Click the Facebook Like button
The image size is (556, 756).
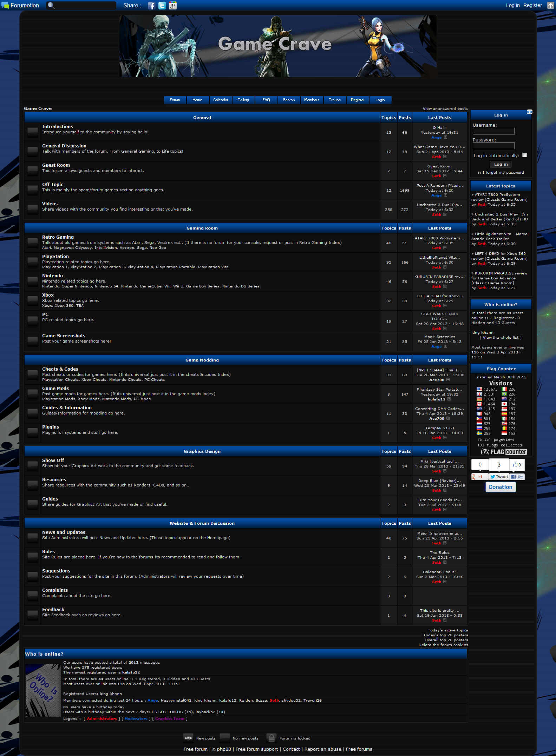[x=517, y=477]
